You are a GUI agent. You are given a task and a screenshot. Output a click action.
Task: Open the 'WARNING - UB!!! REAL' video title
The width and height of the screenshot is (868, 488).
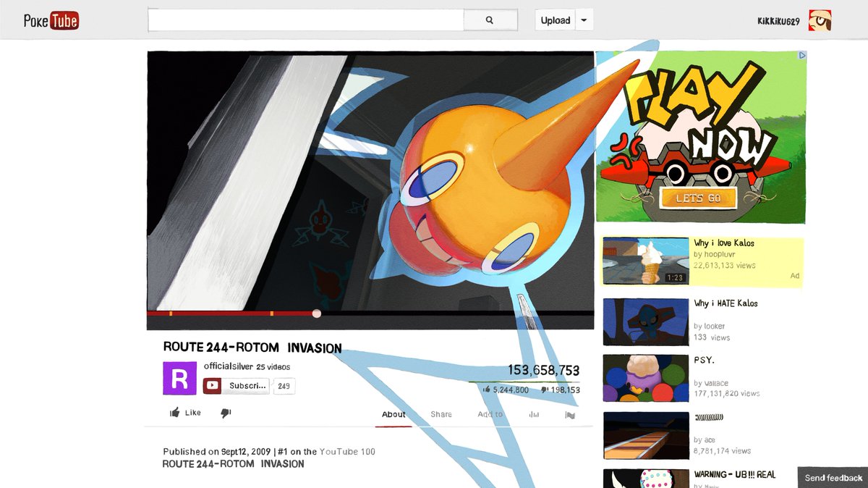(x=735, y=475)
